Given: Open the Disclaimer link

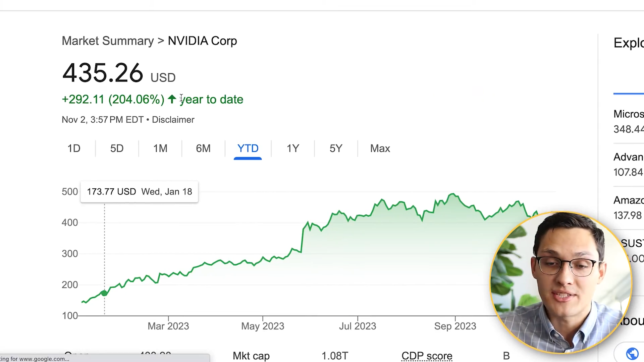Looking at the screenshot, I should point(173,120).
